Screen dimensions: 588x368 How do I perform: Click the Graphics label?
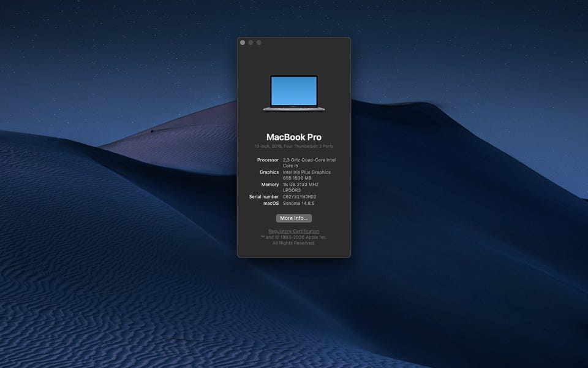coord(269,172)
